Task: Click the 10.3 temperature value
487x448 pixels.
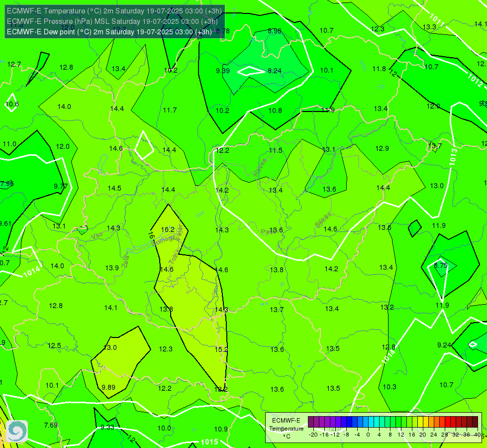Action: [390, 387]
